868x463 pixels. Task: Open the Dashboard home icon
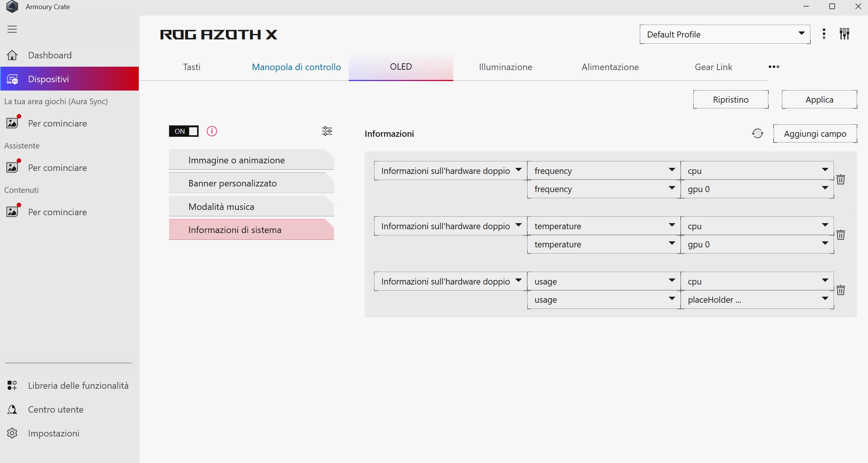12,55
